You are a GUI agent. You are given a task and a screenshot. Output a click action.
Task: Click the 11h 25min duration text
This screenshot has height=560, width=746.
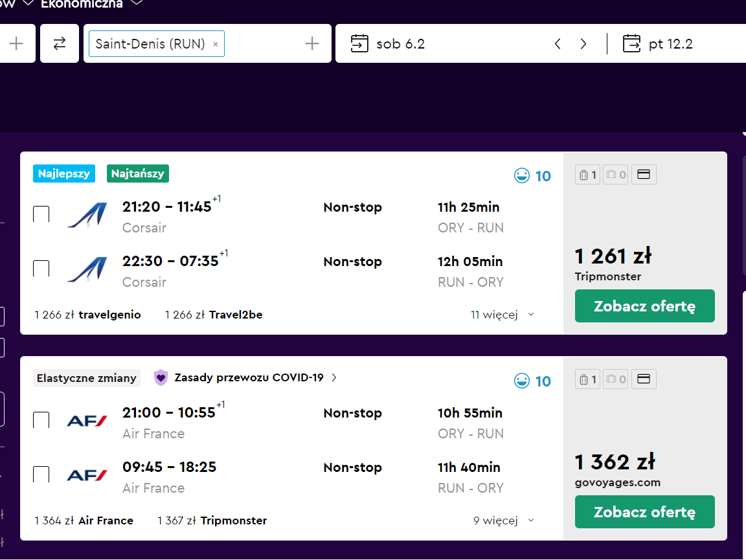tap(469, 207)
